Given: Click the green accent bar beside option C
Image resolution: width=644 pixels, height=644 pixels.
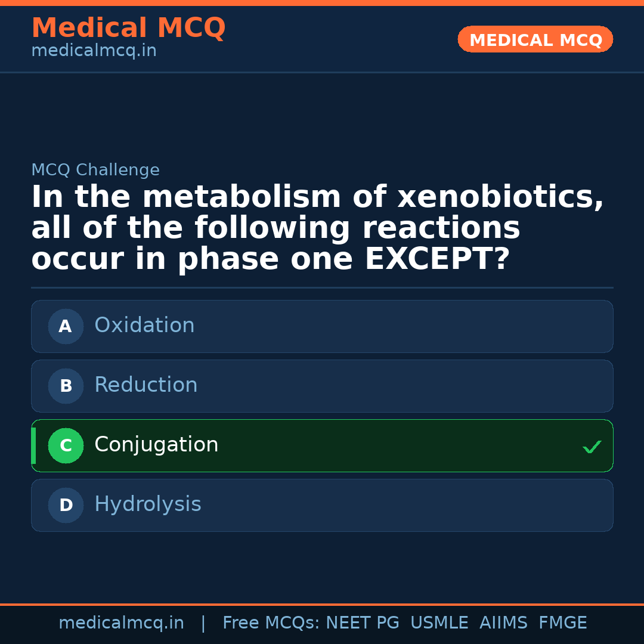Looking at the screenshot, I should coord(33,445).
